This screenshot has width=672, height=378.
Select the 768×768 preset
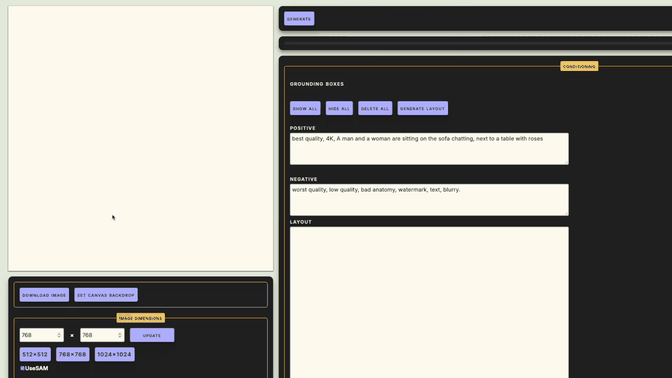(72, 354)
